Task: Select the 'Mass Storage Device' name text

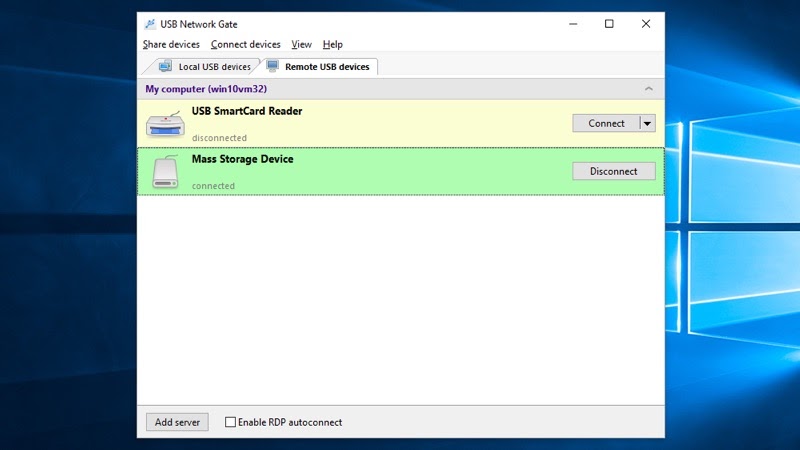Action: [x=242, y=159]
